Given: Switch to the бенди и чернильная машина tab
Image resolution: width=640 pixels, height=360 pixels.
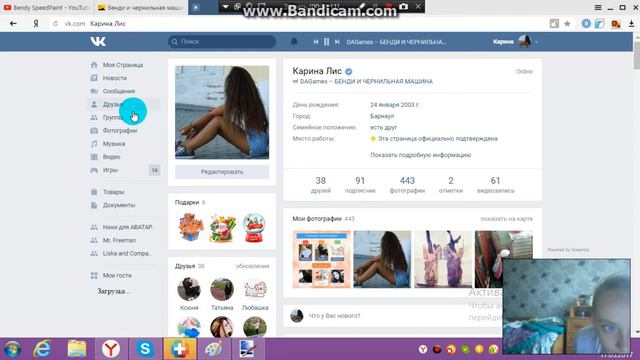Looking at the screenshot, I should (140, 7).
